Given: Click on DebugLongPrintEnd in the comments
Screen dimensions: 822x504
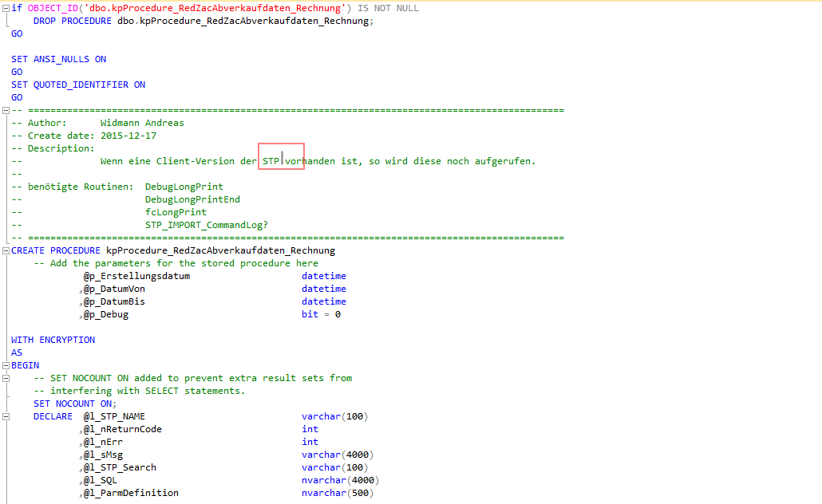Looking at the screenshot, I should pos(192,199).
